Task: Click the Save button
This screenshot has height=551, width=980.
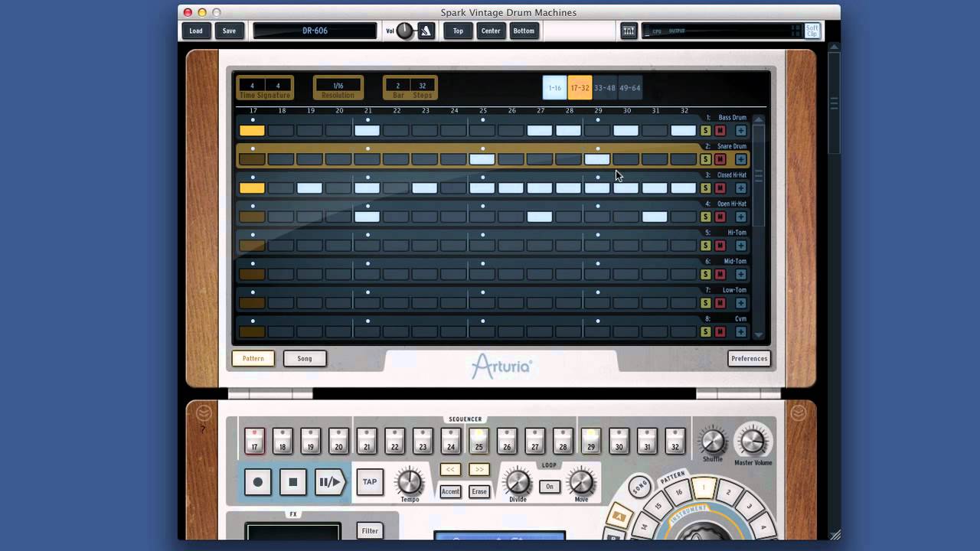Action: click(x=229, y=31)
